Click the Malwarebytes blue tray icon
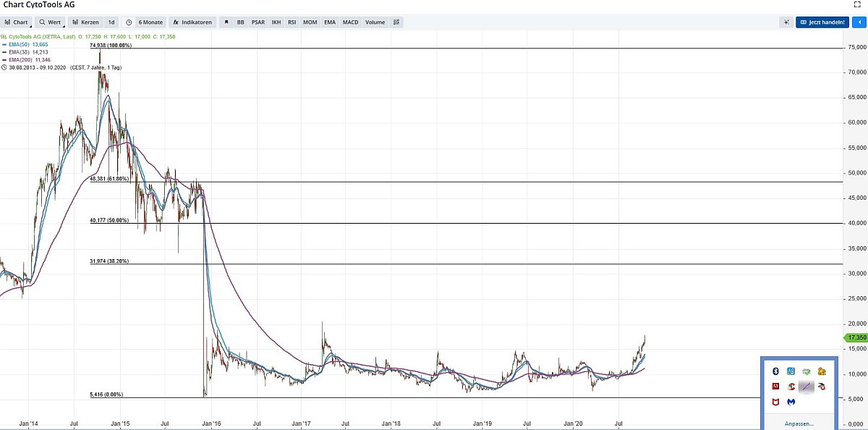Image resolution: width=868 pixels, height=430 pixels. point(791,402)
